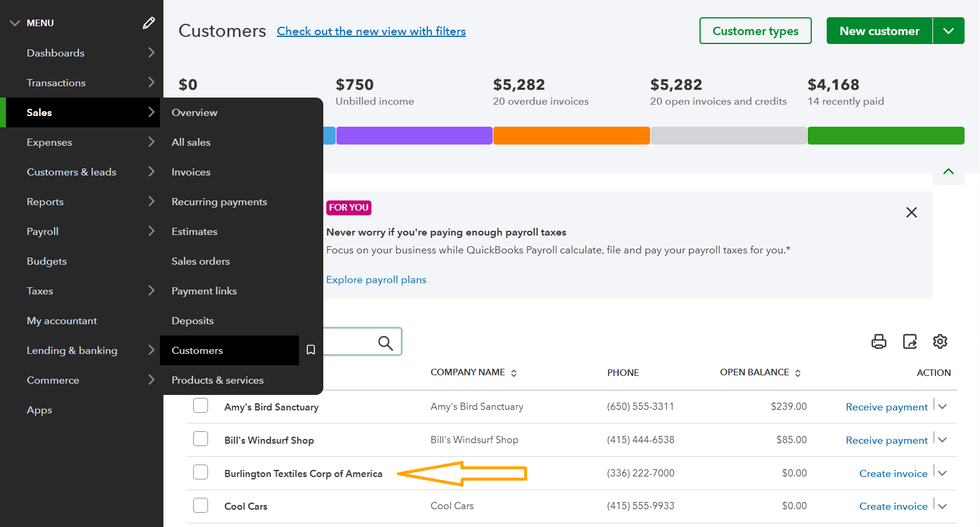Open action dropdown for Bill's Windsurf Shop

[x=943, y=440]
